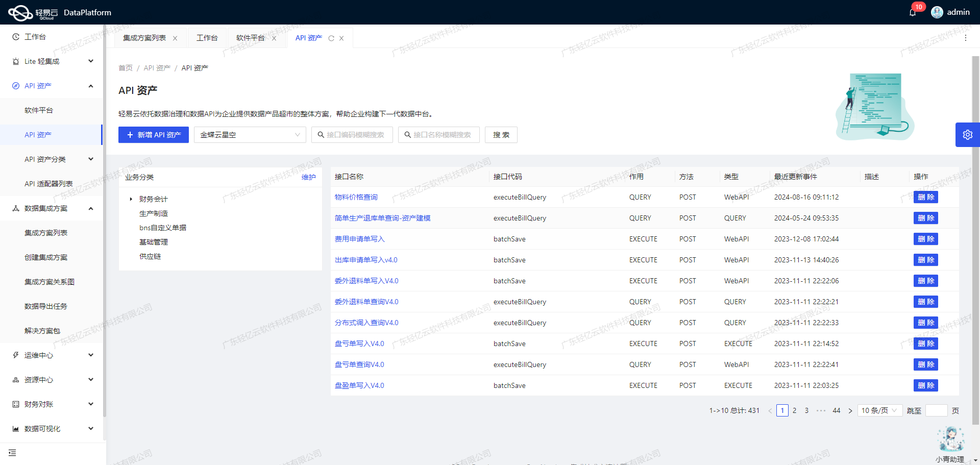Expand the 资源中心 menu
980x465 pixels.
tap(91, 380)
